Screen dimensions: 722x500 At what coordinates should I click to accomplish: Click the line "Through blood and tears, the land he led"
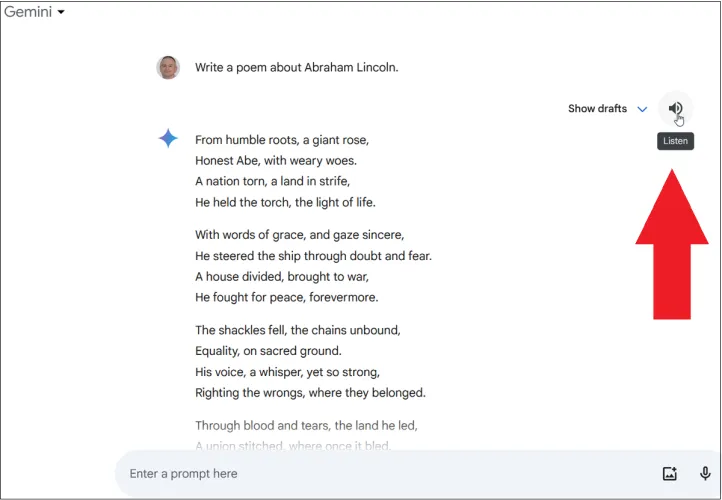pyautogui.click(x=306, y=425)
